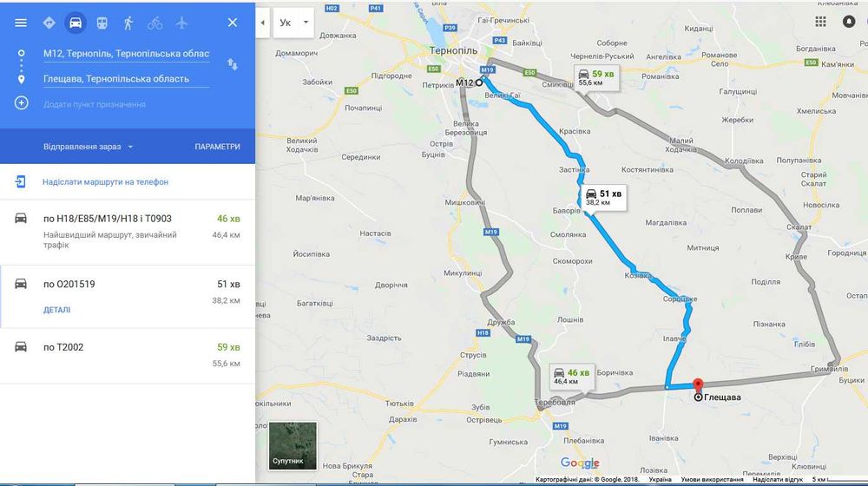This screenshot has height=486, width=868.
Task: Open the Google apps grid
Action: pos(820,22)
